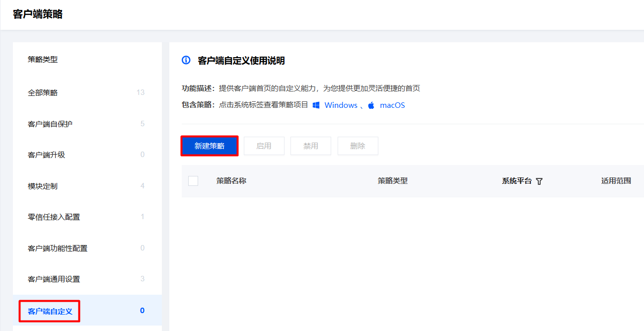Click count 1 beside 零信任接入配置
Screen dimensions: 644x331
click(143, 217)
